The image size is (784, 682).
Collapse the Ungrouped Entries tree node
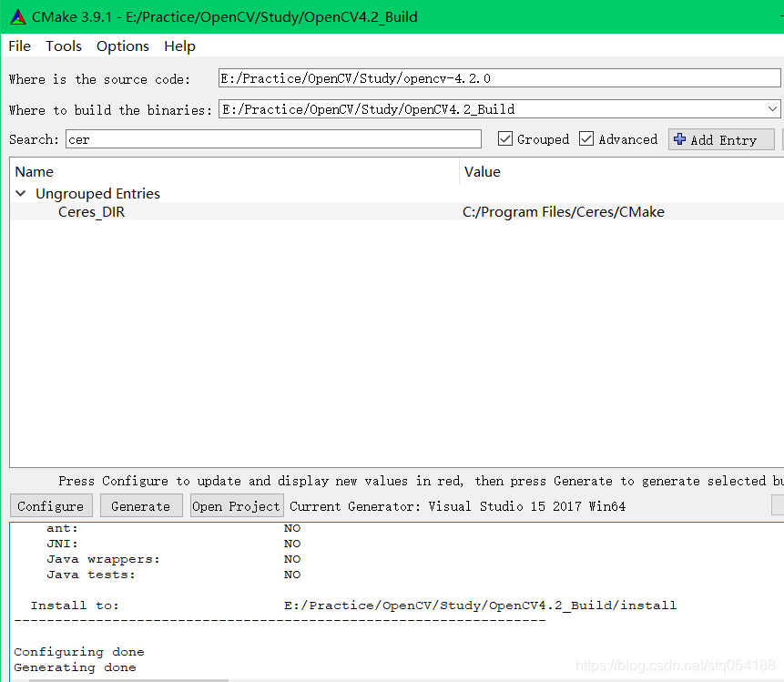click(x=20, y=193)
